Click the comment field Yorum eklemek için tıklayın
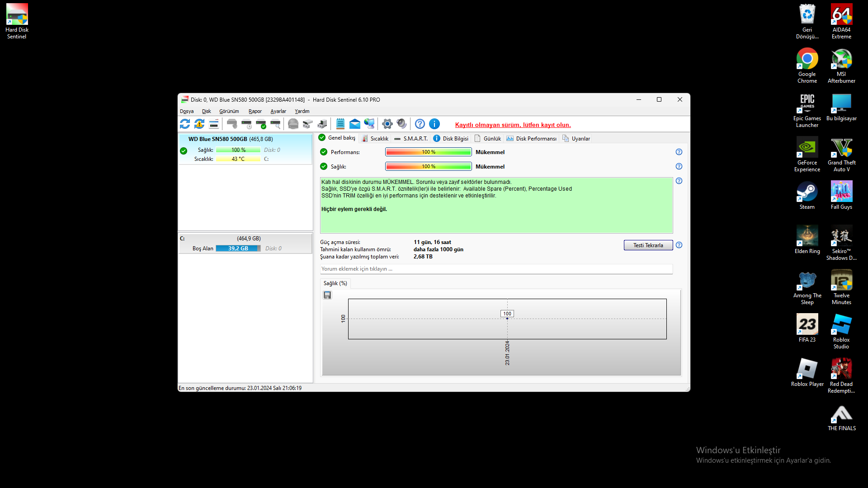 pos(496,269)
